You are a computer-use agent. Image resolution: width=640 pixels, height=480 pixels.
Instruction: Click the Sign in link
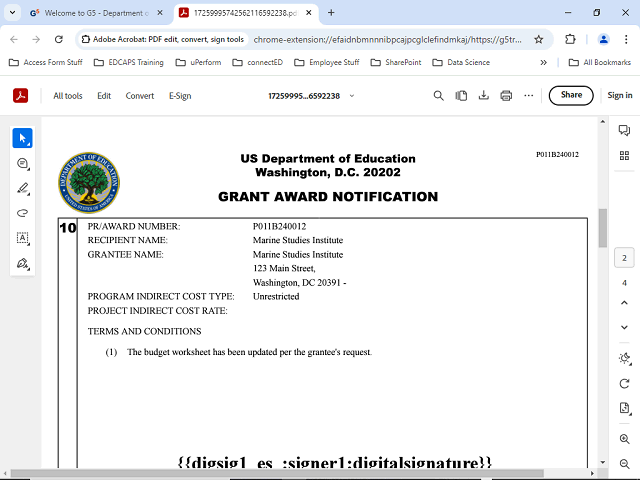pos(620,95)
